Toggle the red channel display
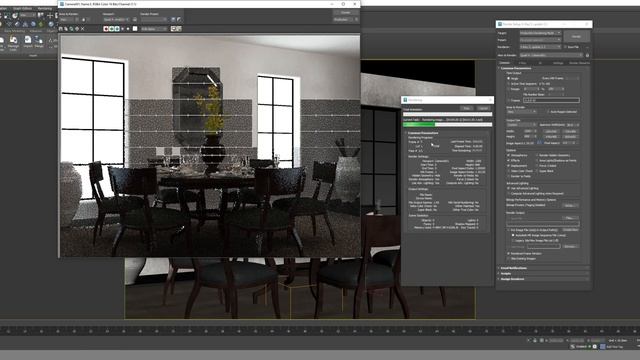 tap(106, 29)
